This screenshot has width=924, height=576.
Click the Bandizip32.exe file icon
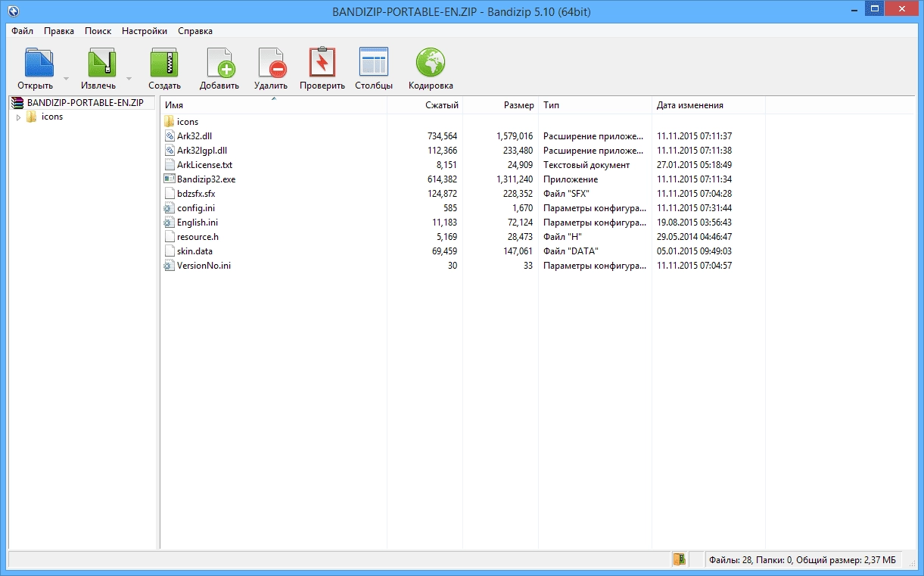pyautogui.click(x=170, y=179)
